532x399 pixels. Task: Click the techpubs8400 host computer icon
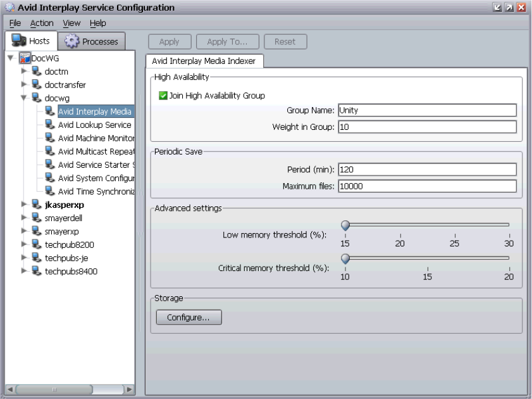(37, 271)
